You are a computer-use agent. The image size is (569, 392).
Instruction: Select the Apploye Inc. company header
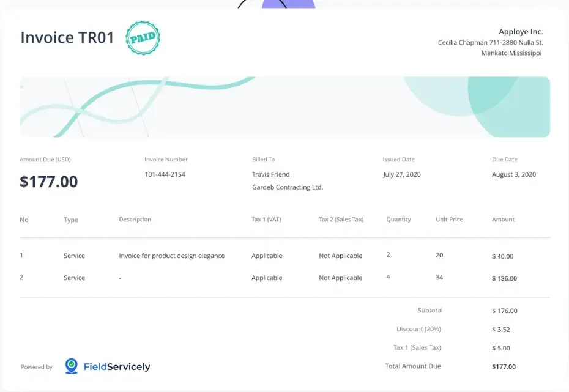point(521,31)
